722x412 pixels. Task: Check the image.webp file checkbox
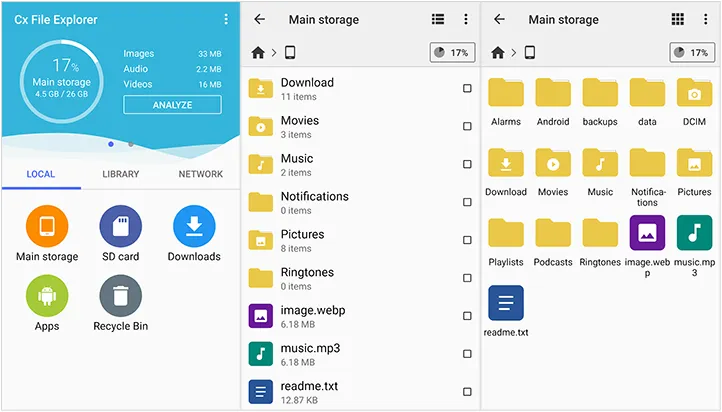pos(467,316)
